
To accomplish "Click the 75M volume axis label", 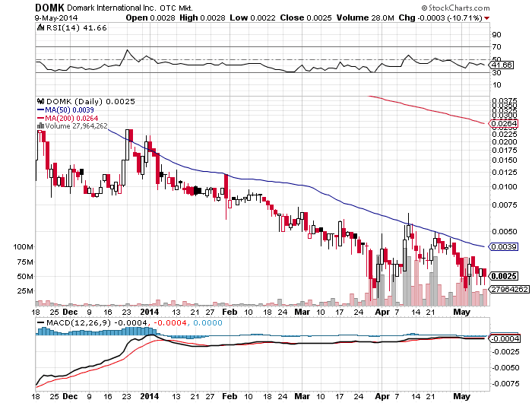I will [x=25, y=262].
